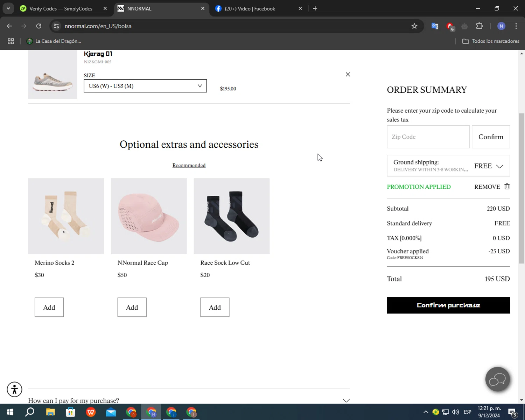Open File Explorer from taskbar
Viewport: 525px width, 420px height.
[50, 412]
